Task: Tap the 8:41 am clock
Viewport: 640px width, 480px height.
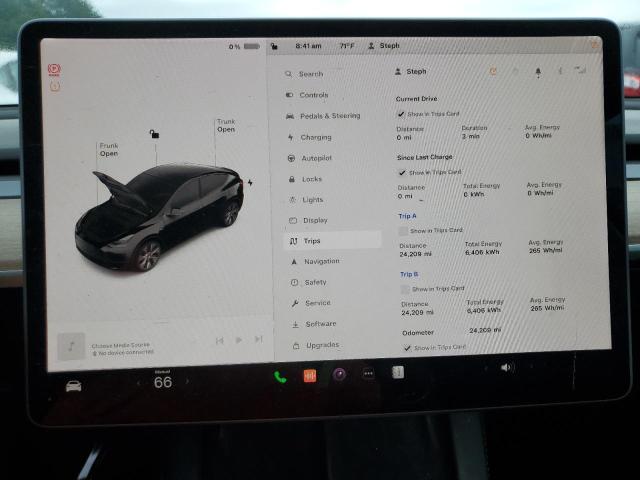Action: tap(308, 46)
